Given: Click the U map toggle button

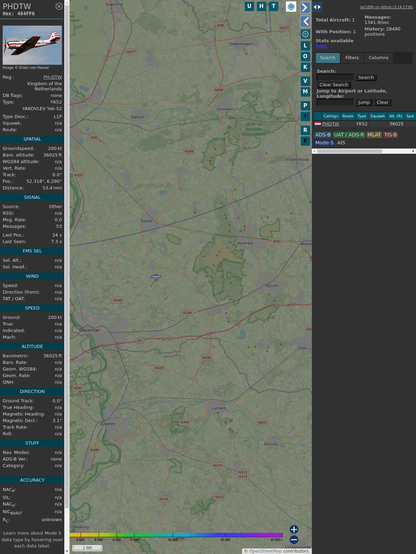Looking at the screenshot, I should coord(249,6).
